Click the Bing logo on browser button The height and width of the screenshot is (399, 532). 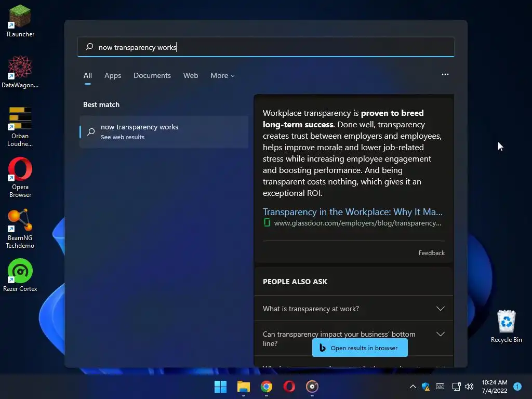322,348
